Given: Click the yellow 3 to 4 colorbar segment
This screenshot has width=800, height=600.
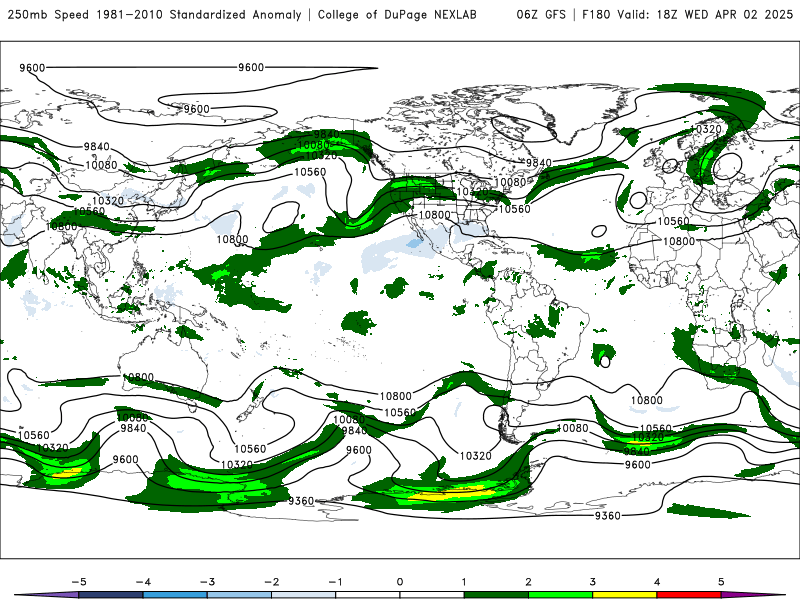Looking at the screenshot, I should click(625, 595).
